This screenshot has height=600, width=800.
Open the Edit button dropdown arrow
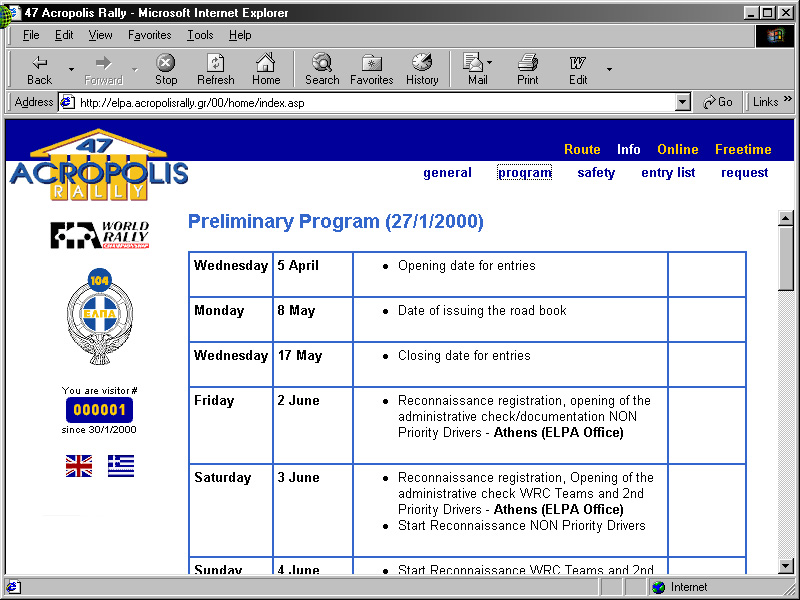(x=609, y=69)
